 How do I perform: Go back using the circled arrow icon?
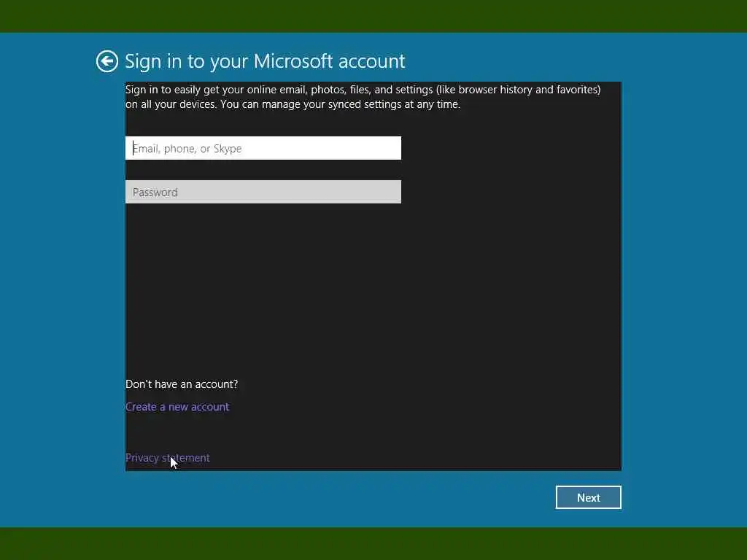click(x=107, y=61)
